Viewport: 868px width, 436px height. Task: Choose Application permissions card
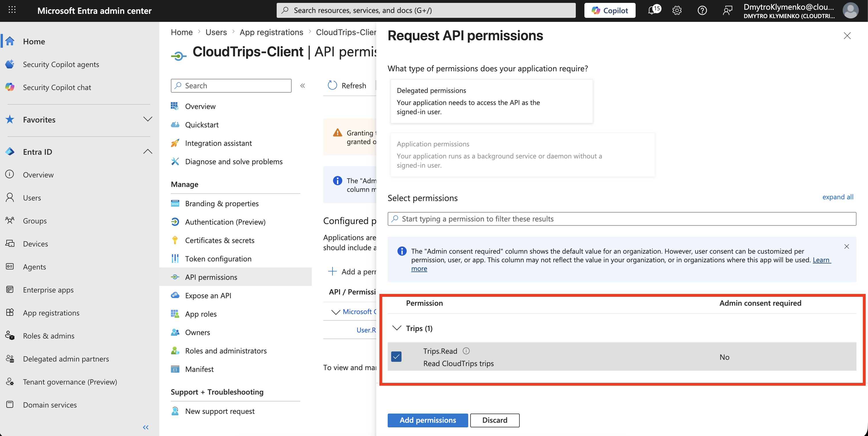(x=523, y=155)
